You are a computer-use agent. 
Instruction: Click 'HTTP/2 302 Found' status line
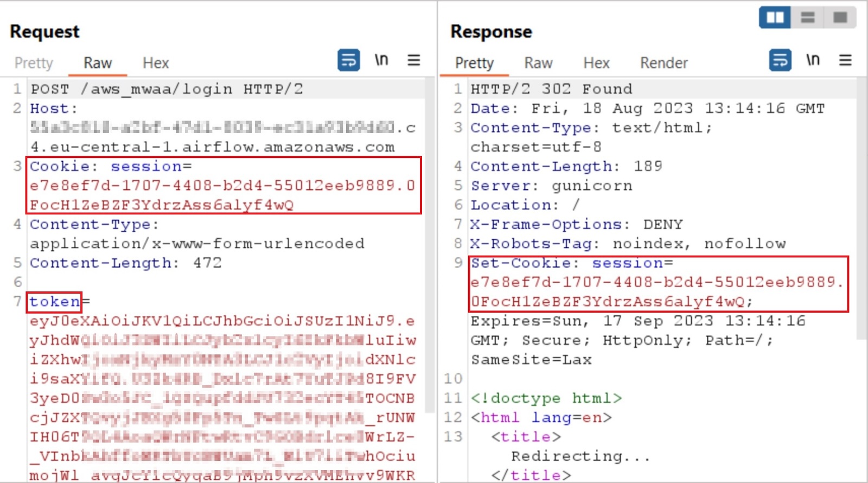[x=551, y=89]
